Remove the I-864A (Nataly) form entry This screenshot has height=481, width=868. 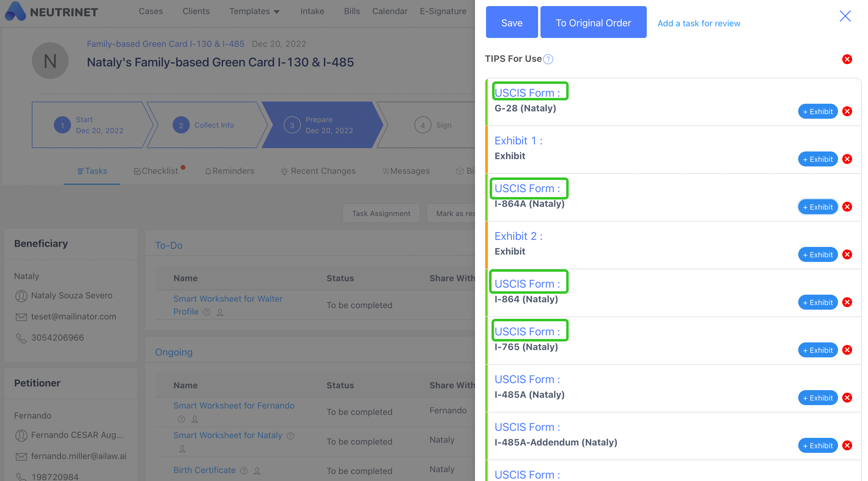pos(847,207)
